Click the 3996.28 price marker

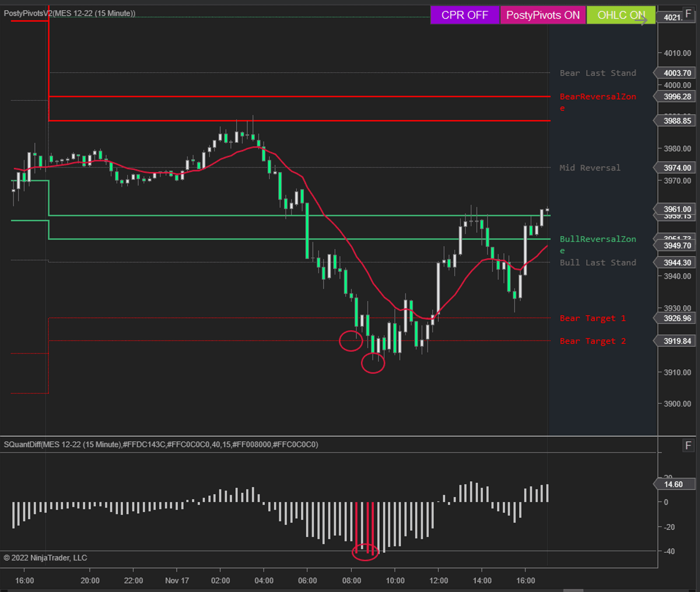(x=677, y=97)
